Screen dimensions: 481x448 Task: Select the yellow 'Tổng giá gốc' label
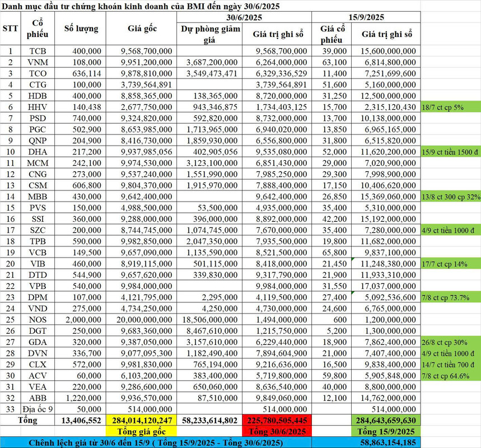coord(142,431)
